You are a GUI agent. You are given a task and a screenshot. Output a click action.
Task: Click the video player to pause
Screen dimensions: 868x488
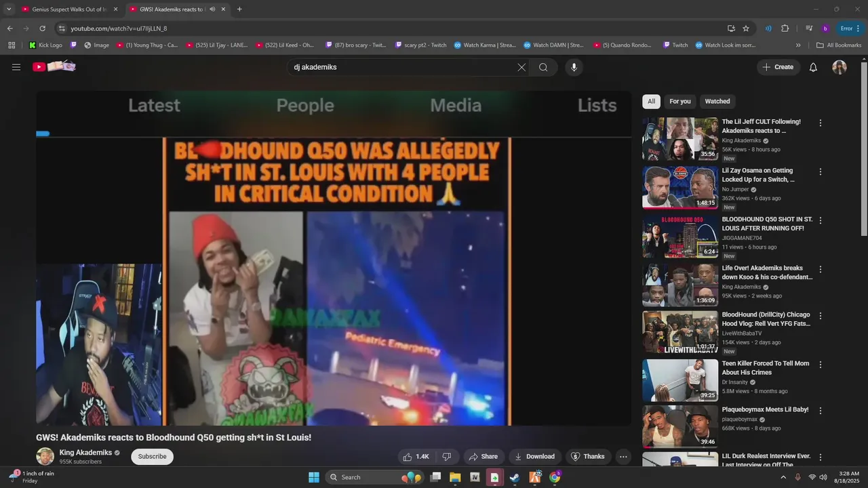tap(334, 258)
